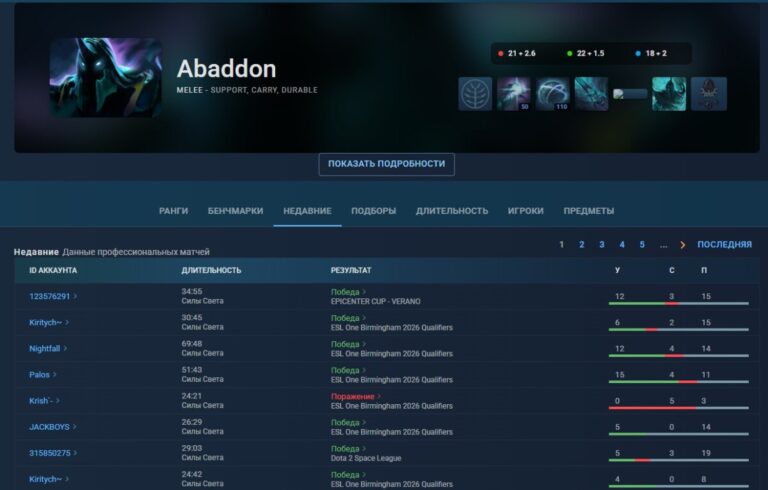Open the ПРЕДМЕТЫ tab
The width and height of the screenshot is (768, 490).
click(589, 211)
